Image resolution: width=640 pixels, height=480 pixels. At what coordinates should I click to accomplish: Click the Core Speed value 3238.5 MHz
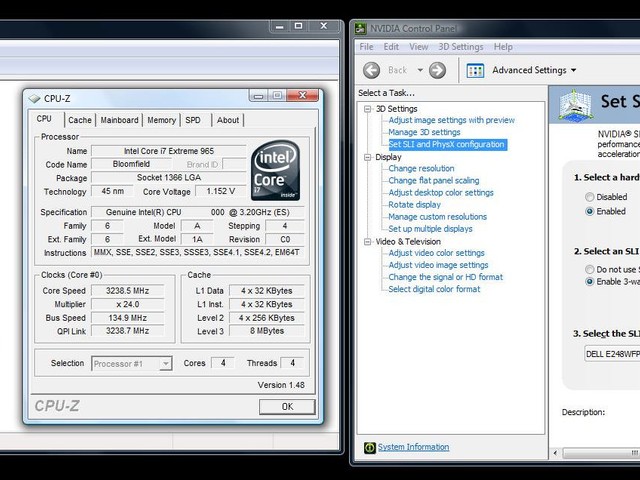(x=127, y=291)
